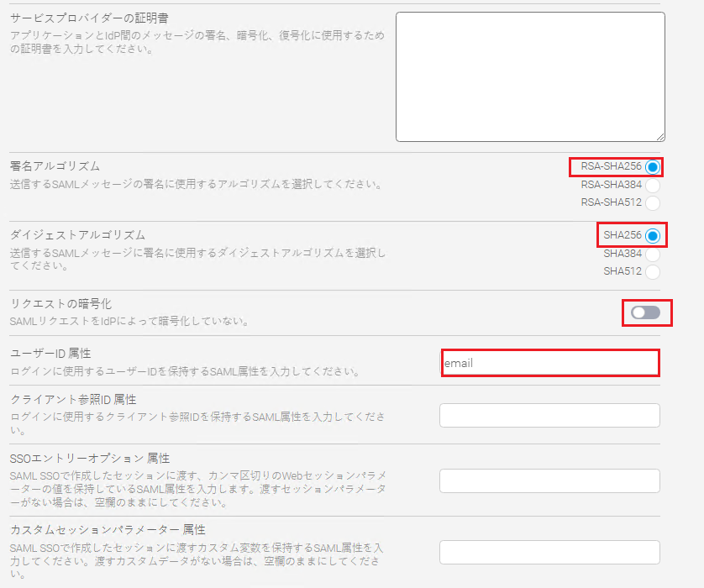Select SHA256 digest algorithm

coord(653,236)
